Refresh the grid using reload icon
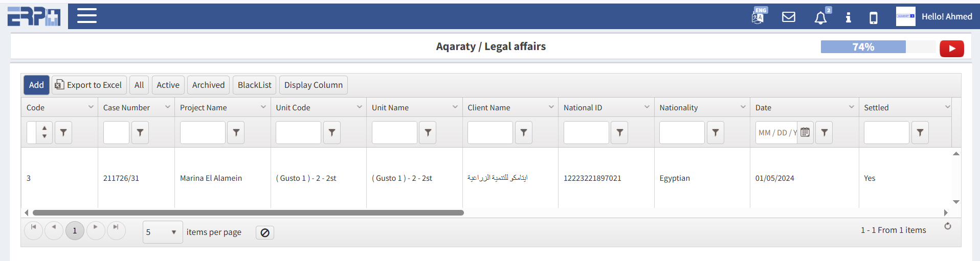The image size is (980, 261). (948, 226)
